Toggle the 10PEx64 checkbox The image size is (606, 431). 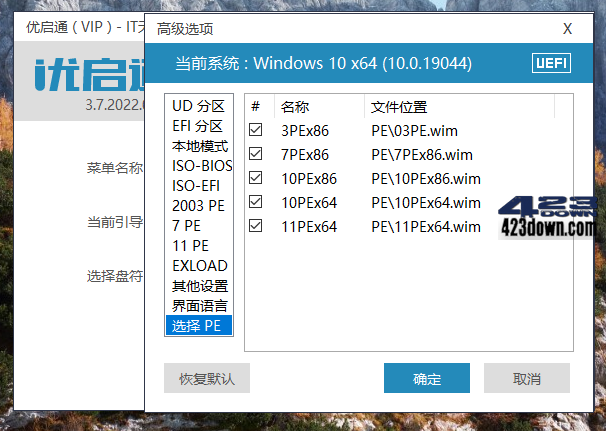[256, 203]
